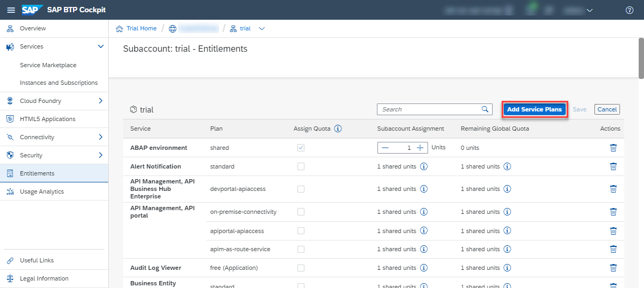The image size is (644, 288).
Task: Toggle on-premise-connectivity Assign Quota checkbox
Action: point(301,212)
